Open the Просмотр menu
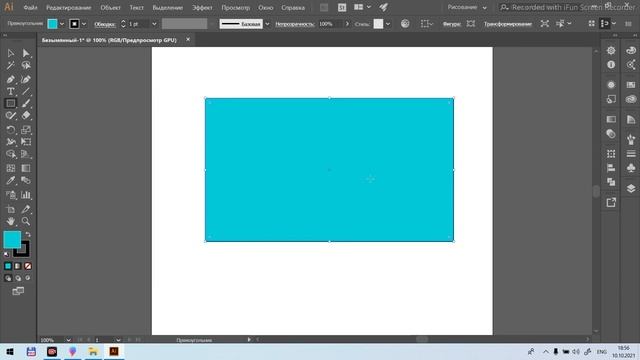 pyautogui.click(x=236, y=8)
